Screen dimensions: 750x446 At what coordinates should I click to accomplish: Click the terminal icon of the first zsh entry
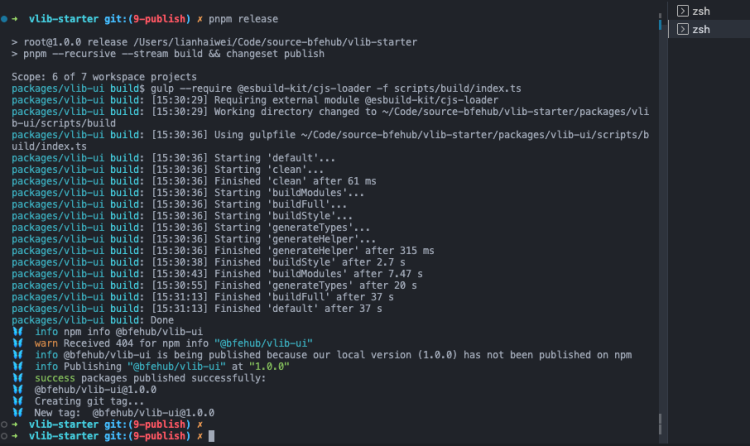pos(683,11)
